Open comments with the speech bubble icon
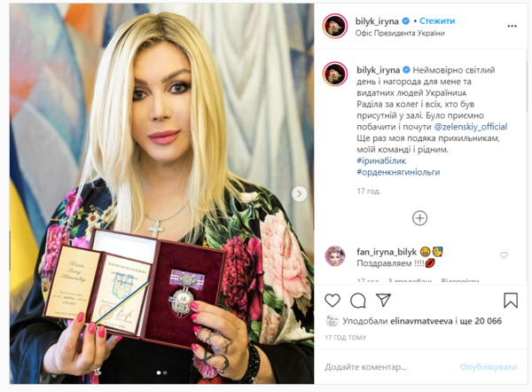The height and width of the screenshot is (392, 532). (x=358, y=301)
